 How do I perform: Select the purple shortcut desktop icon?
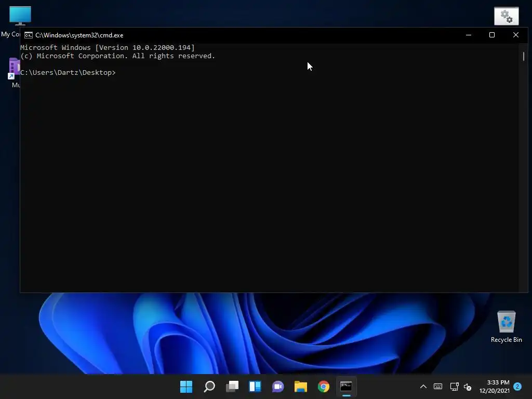[x=14, y=69]
